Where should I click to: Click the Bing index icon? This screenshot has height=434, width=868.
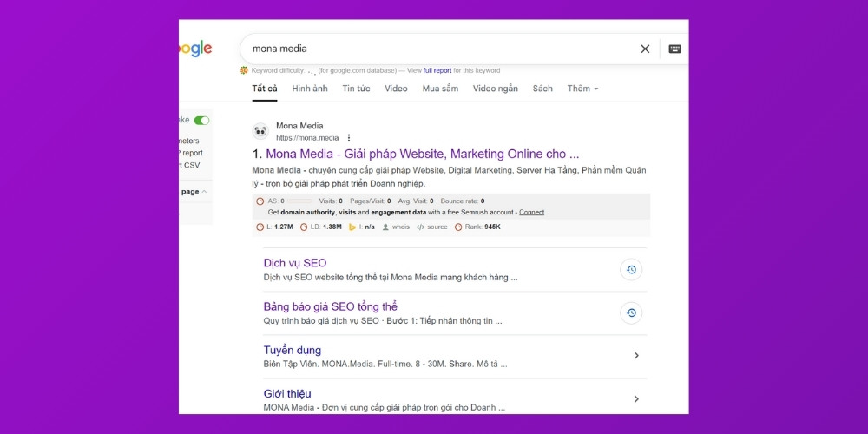click(x=352, y=227)
